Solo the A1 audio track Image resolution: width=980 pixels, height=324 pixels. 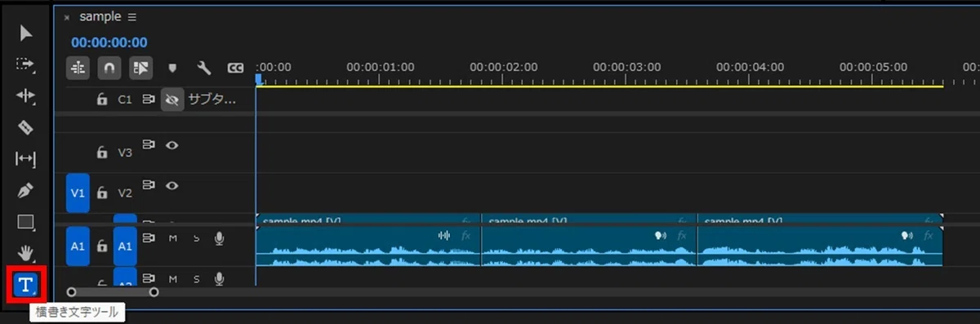196,238
